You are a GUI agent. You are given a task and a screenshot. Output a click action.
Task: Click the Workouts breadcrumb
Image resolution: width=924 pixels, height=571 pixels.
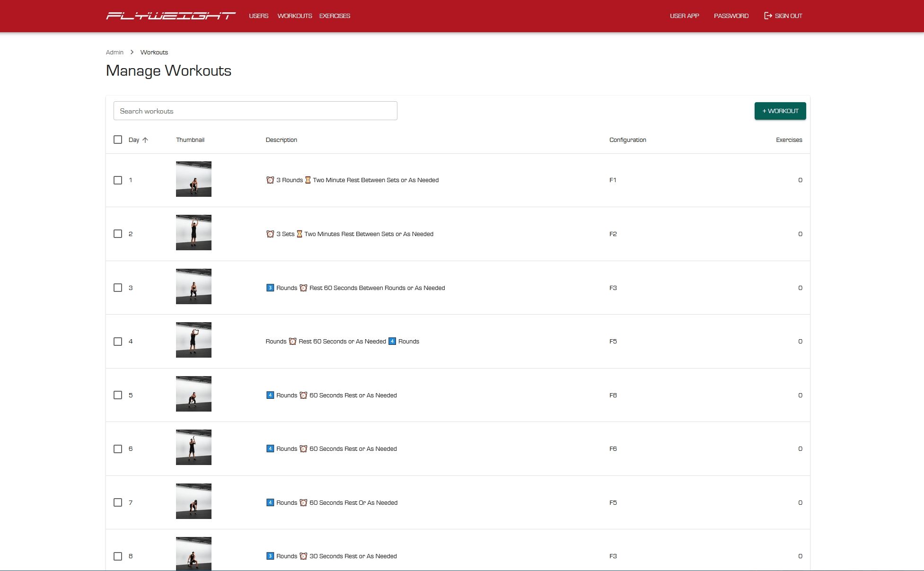[154, 52]
